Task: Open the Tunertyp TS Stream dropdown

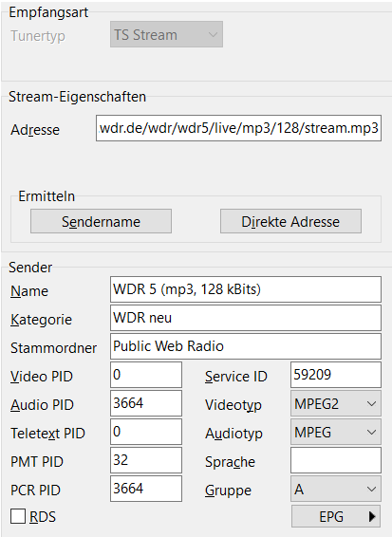Action: click(x=166, y=34)
